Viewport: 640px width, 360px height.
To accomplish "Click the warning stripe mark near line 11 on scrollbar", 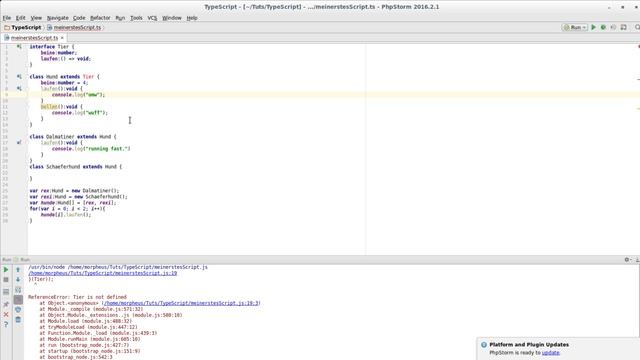I will [638, 109].
